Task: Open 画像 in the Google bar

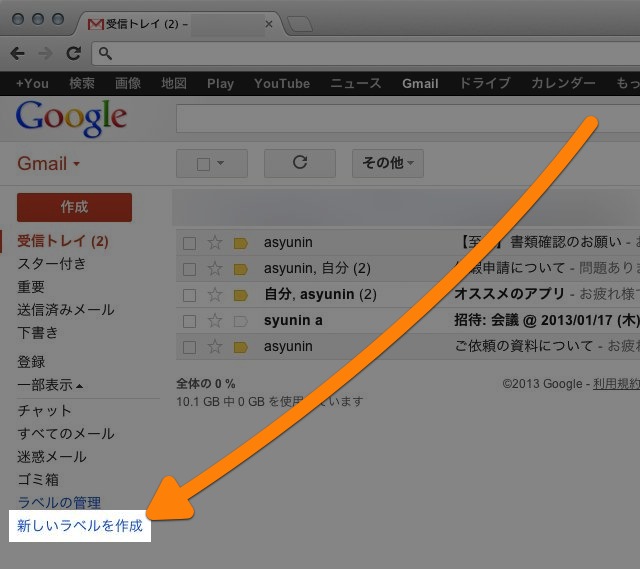Action: click(128, 83)
